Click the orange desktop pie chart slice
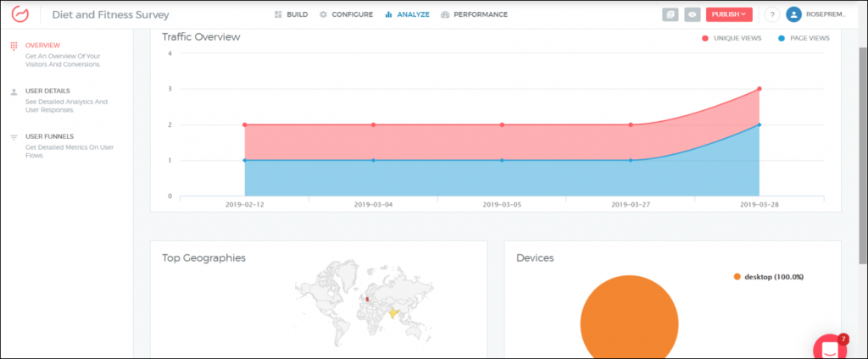 pos(629,322)
